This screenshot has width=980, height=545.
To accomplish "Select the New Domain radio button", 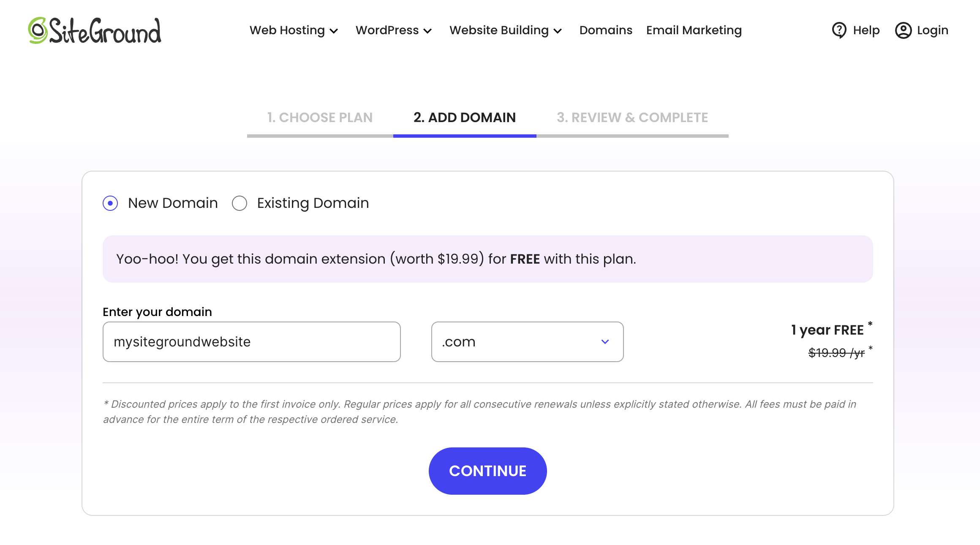I will click(110, 203).
